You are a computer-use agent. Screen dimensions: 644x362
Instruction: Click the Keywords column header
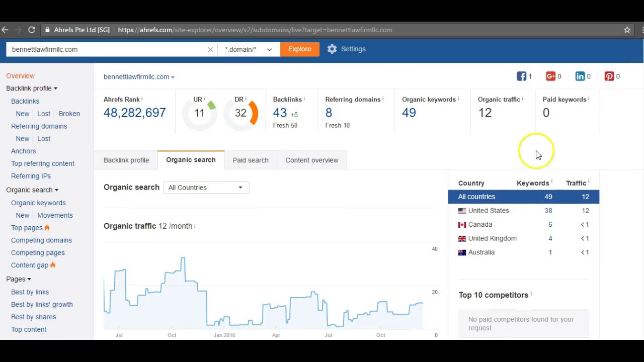pos(533,184)
